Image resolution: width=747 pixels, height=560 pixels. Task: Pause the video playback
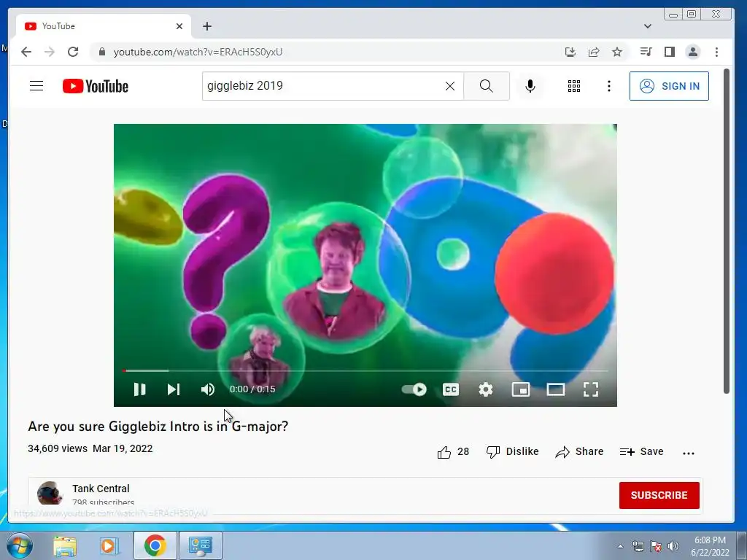tap(139, 389)
